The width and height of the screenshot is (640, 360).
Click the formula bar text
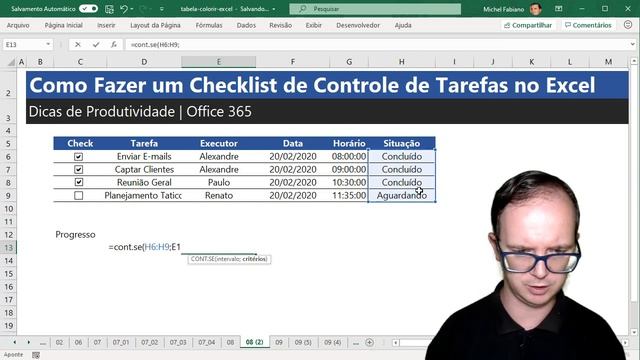coord(155,44)
